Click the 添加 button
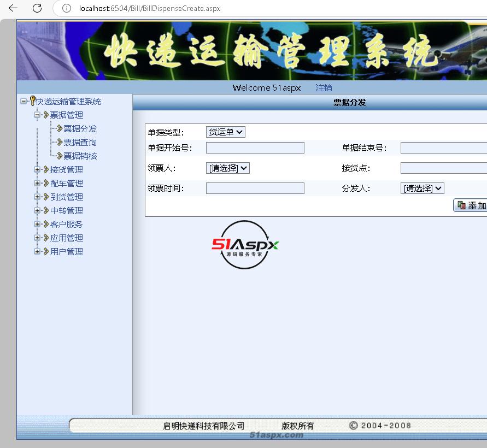 (x=470, y=205)
